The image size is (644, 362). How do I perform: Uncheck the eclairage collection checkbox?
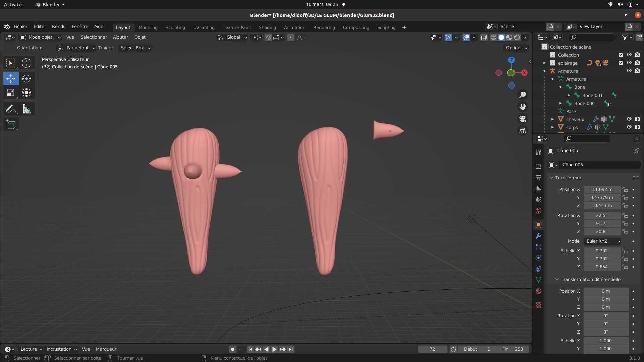[621, 63]
